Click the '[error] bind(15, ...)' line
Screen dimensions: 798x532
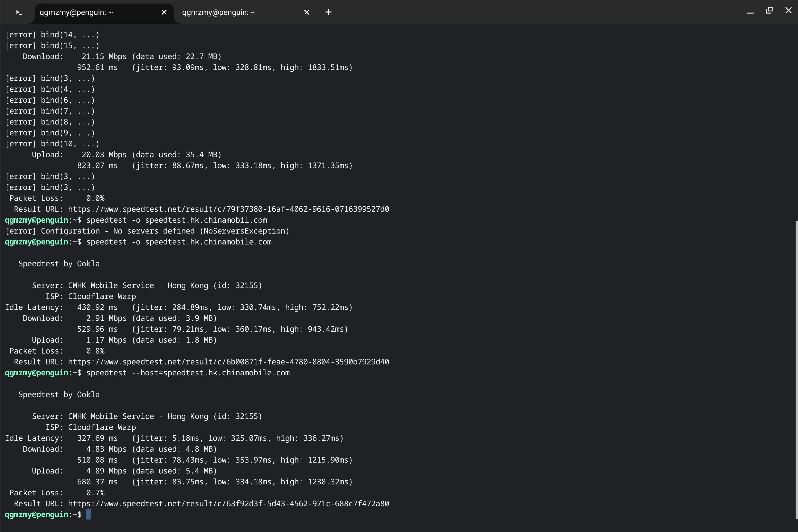(x=52, y=46)
